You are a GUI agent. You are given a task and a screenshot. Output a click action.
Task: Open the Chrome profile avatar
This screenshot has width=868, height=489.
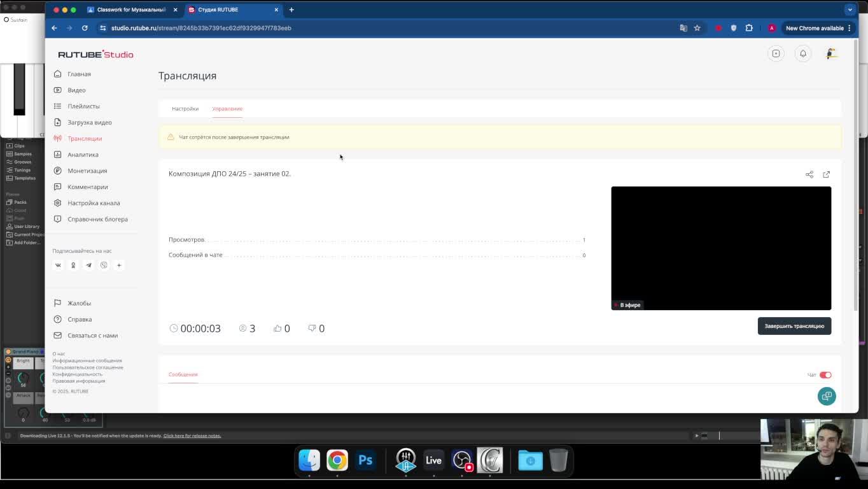(x=772, y=28)
